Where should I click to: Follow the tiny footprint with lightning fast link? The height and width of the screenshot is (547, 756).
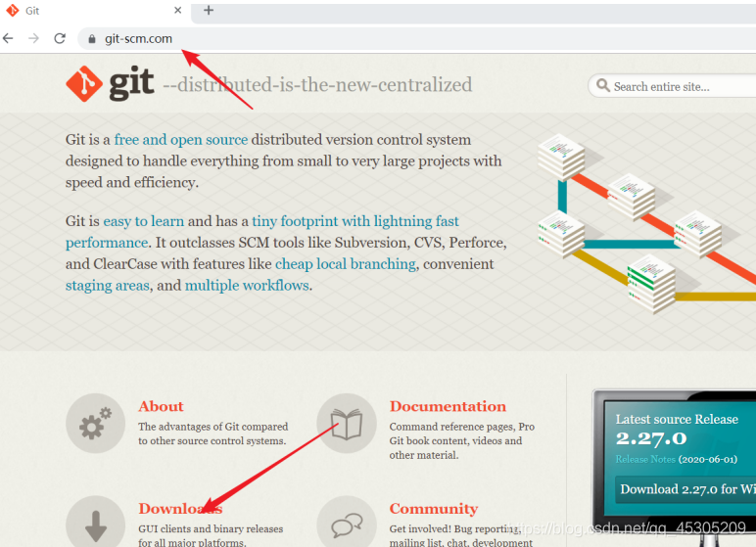pos(355,221)
